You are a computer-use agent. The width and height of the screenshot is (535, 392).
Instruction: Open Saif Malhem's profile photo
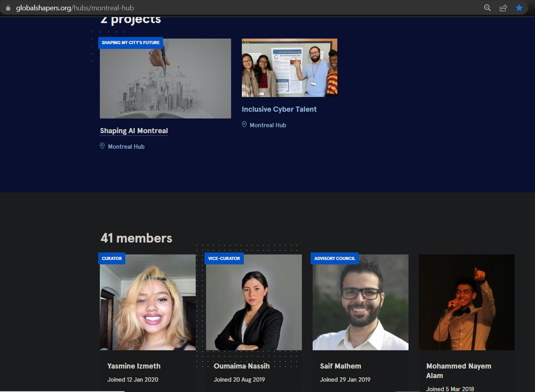tap(360, 302)
